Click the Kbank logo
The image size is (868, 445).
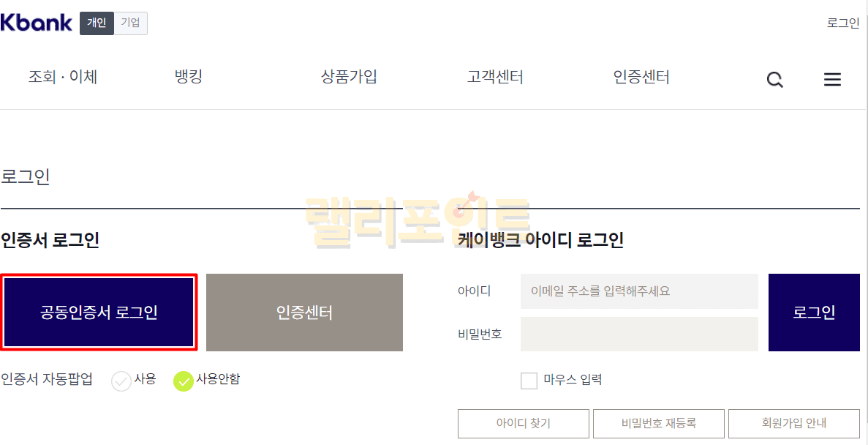tap(37, 23)
